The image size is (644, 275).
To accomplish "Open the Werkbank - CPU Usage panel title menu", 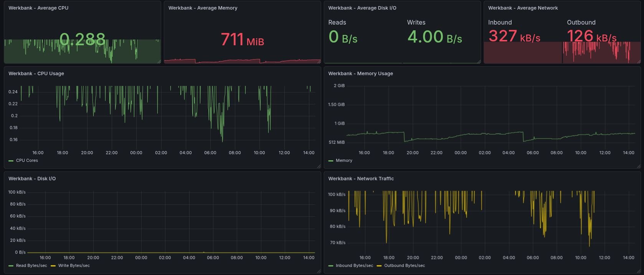I will pos(36,73).
